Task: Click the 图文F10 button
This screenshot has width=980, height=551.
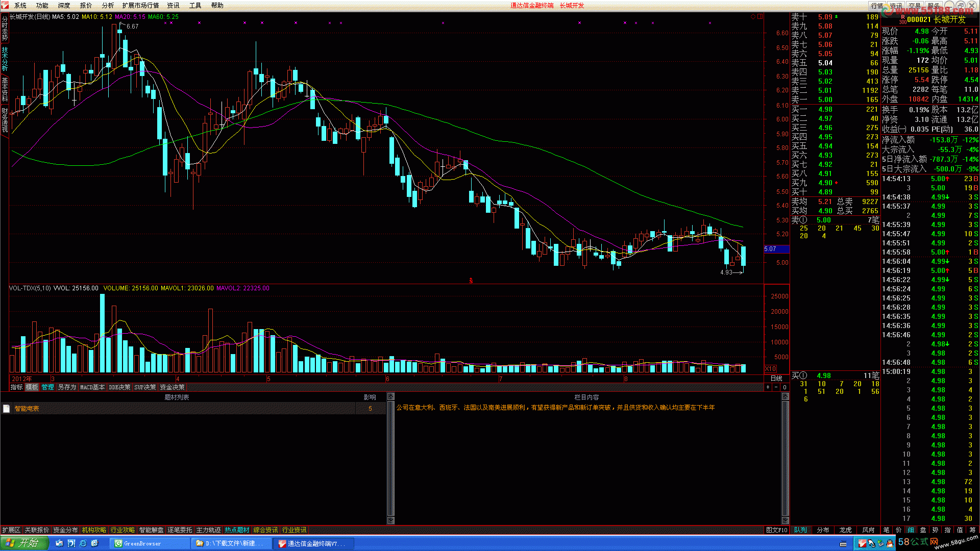Action: 777,530
